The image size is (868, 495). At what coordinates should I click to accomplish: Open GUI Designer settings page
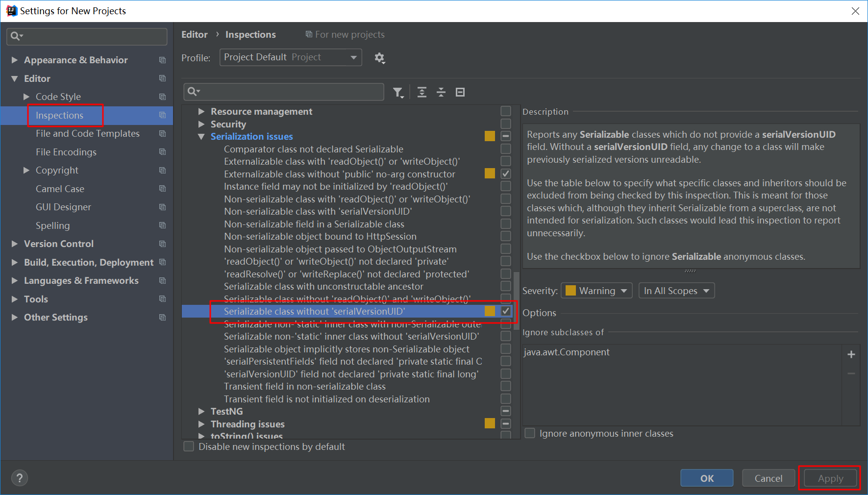(x=63, y=207)
